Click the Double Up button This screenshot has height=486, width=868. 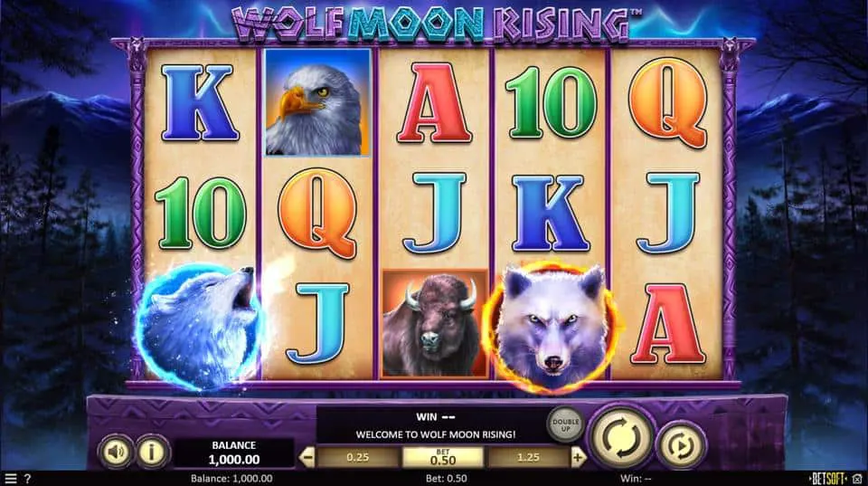click(x=565, y=425)
